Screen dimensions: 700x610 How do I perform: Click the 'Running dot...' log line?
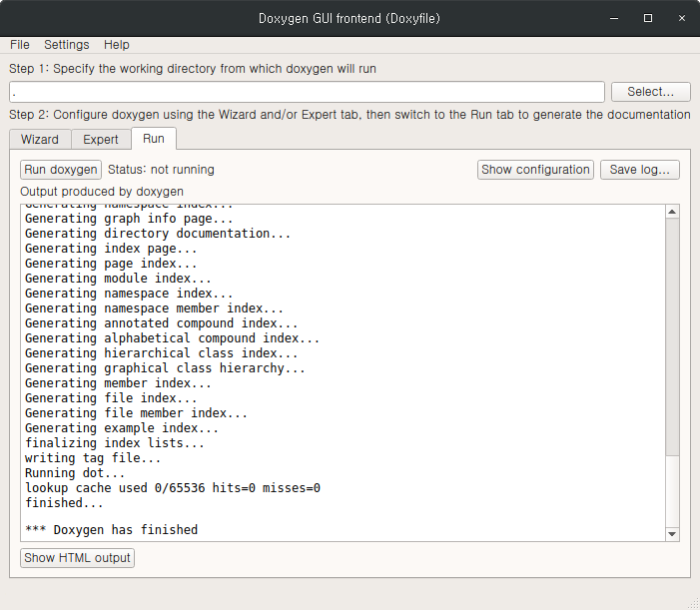click(75, 473)
